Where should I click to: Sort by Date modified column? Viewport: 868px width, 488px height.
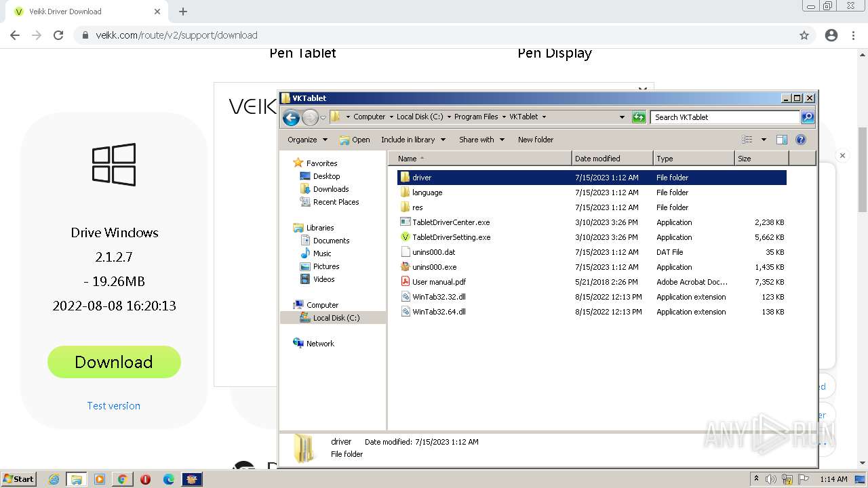tap(612, 159)
